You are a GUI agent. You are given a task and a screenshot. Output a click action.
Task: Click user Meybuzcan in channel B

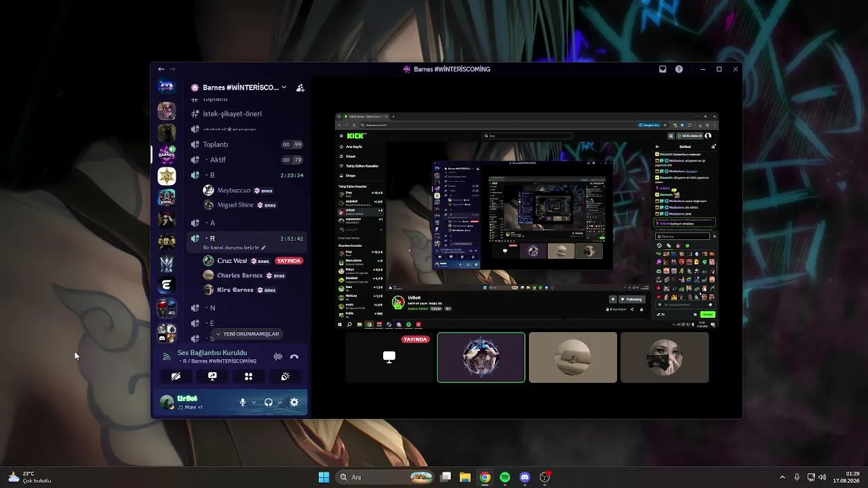[234, 190]
